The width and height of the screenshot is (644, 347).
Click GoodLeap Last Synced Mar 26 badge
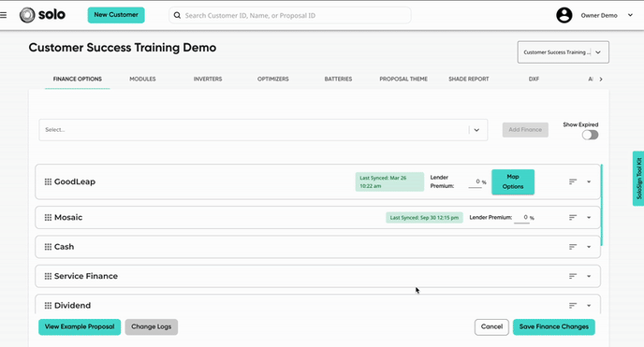click(x=389, y=181)
